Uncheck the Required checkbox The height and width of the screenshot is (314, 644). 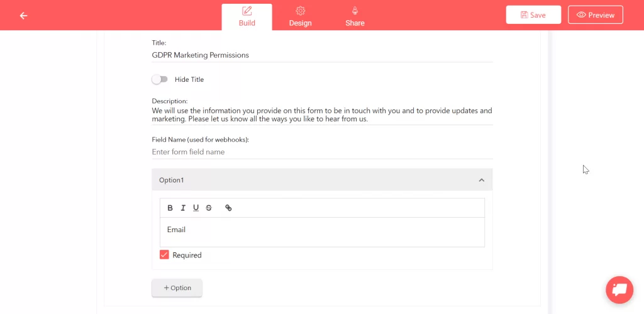pyautogui.click(x=164, y=255)
